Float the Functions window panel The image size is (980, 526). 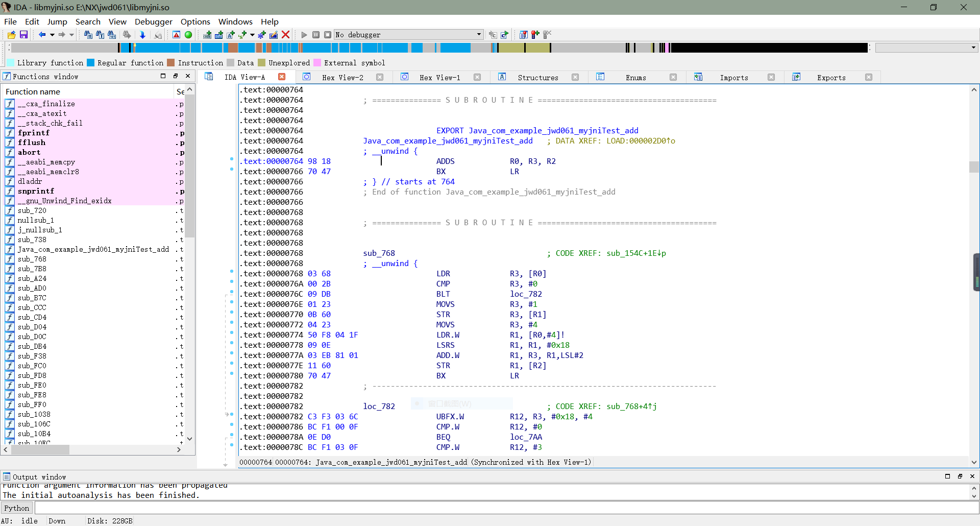tap(176, 76)
